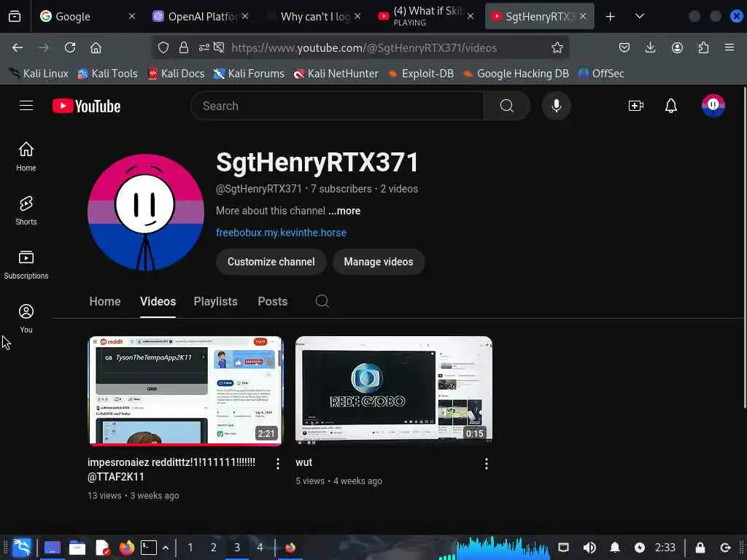
Task: Open Firefox View tab overview icon
Action: point(15,16)
